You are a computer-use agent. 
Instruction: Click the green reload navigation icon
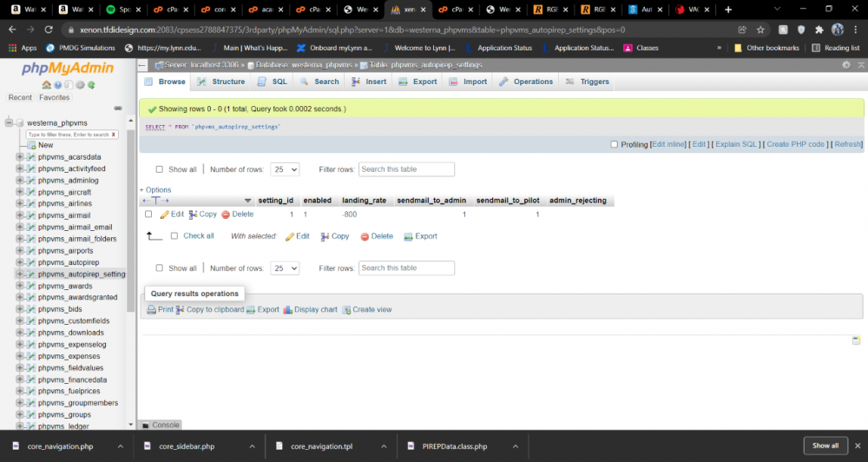[91, 85]
